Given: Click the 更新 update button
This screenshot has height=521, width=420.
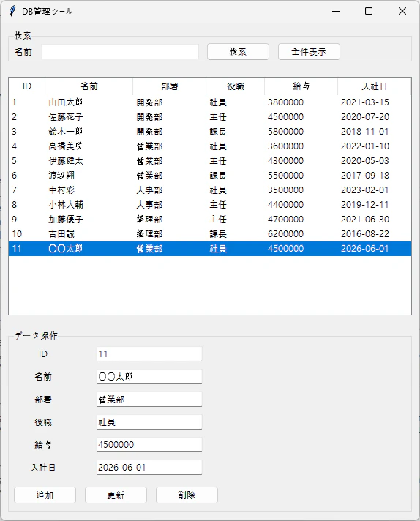Looking at the screenshot, I should pyautogui.click(x=116, y=495).
